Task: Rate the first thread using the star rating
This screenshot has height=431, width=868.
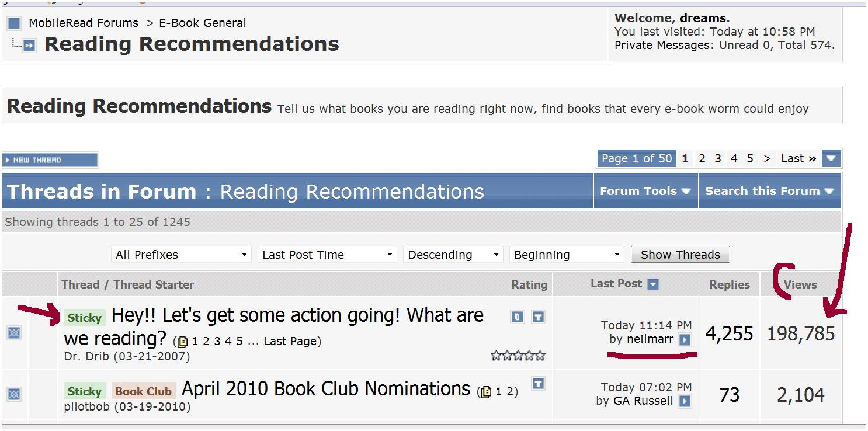Action: (x=518, y=356)
